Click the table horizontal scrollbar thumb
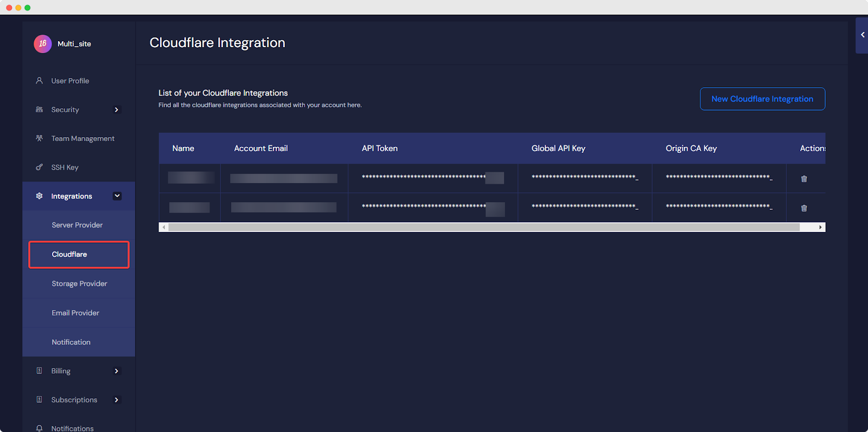This screenshot has height=432, width=868. click(x=484, y=227)
